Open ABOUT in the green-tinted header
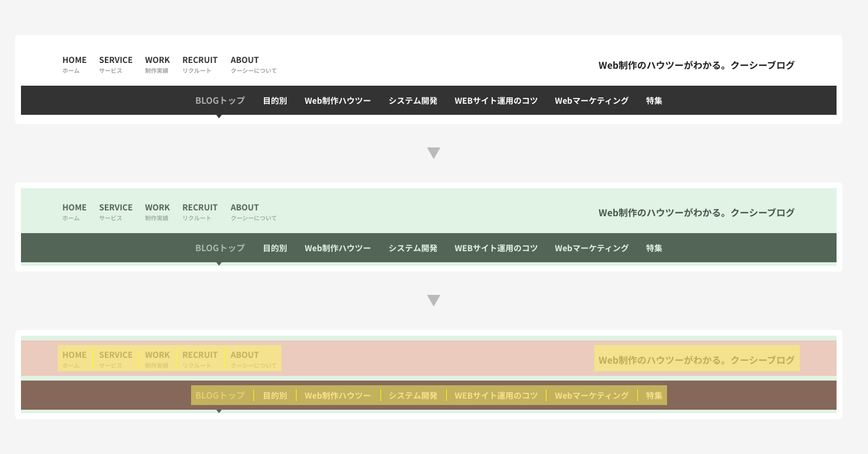 click(x=253, y=212)
